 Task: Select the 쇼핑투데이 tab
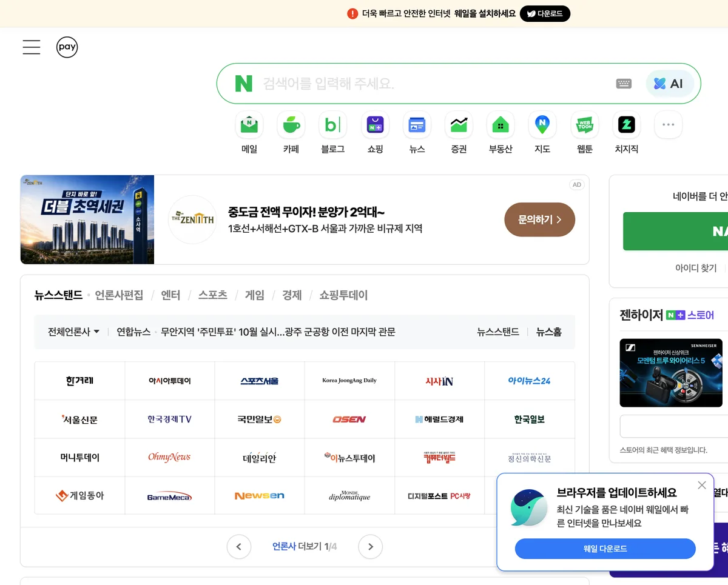[344, 295]
